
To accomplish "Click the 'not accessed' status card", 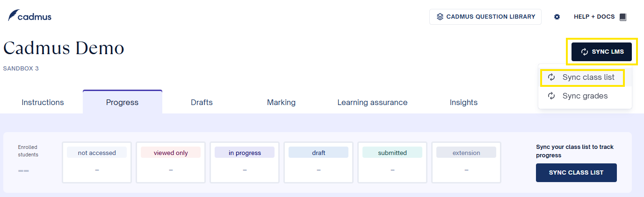I will 97,162.
